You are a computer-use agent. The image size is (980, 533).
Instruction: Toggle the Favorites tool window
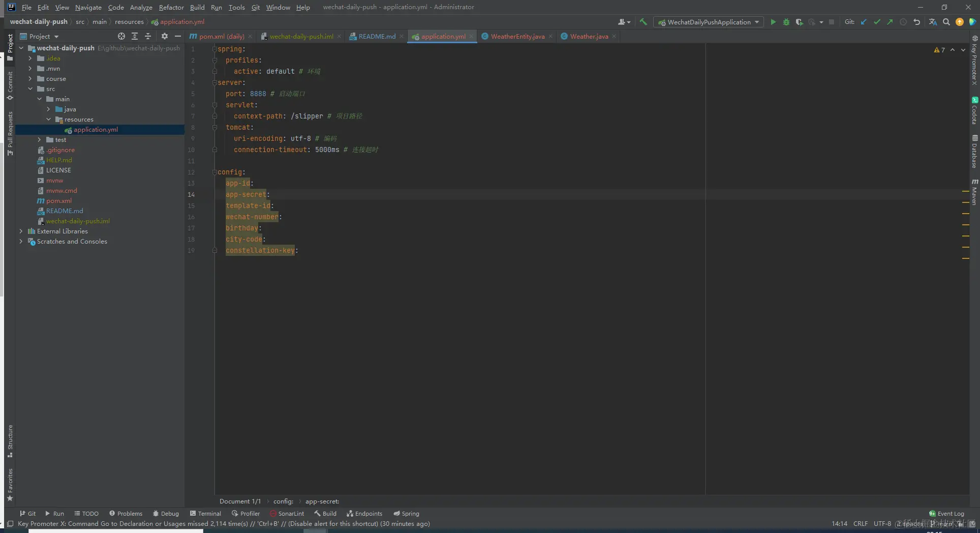pyautogui.click(x=10, y=485)
